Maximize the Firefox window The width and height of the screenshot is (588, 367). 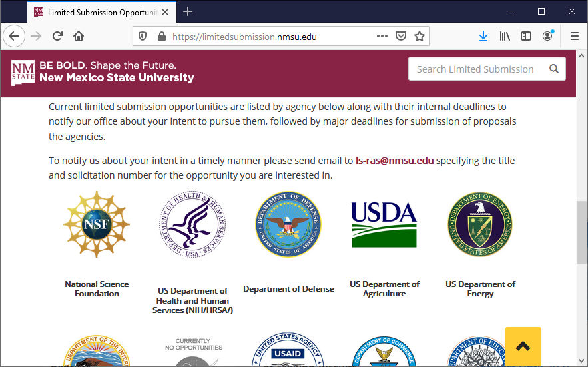click(x=541, y=11)
